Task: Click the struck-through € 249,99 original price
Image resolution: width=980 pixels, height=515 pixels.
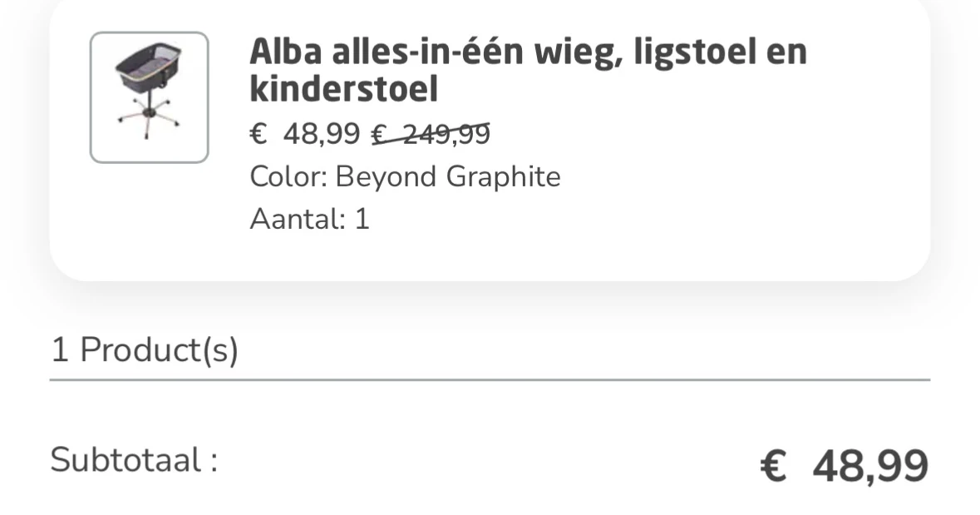Action: coord(431,133)
